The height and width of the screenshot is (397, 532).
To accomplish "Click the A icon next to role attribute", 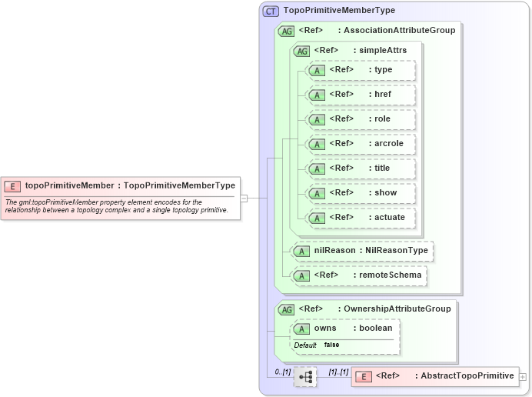I will pos(317,120).
